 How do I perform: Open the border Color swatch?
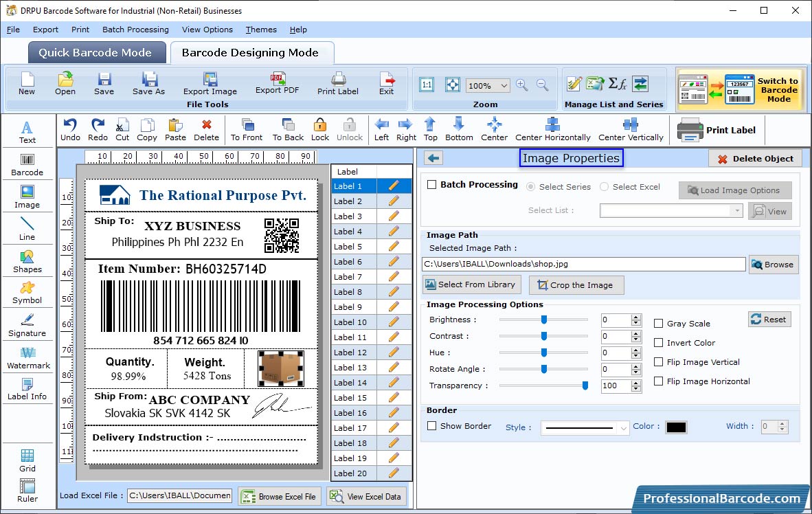[x=676, y=427]
